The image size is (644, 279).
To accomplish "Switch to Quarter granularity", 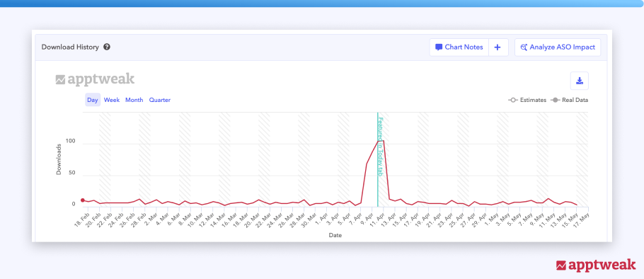I will click(160, 100).
